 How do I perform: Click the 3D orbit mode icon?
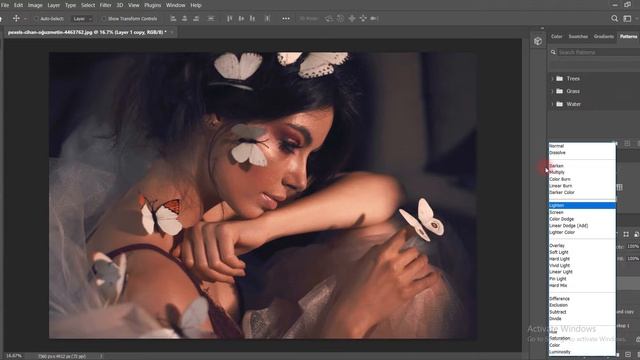329,18
